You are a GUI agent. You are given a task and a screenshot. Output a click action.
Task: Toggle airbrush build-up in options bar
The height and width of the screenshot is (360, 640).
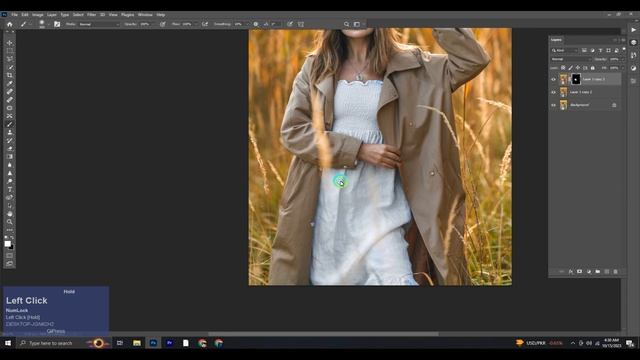pyautogui.click(x=205, y=24)
